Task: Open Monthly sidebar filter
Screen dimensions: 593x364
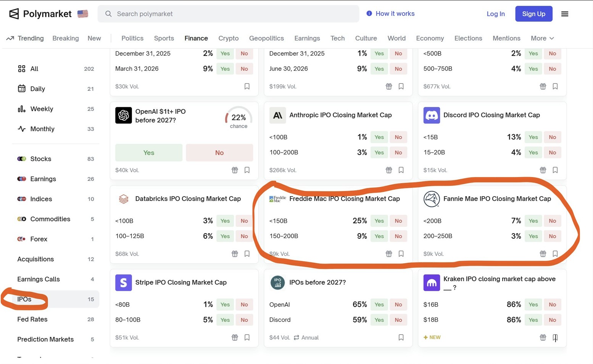Action: coord(56,129)
